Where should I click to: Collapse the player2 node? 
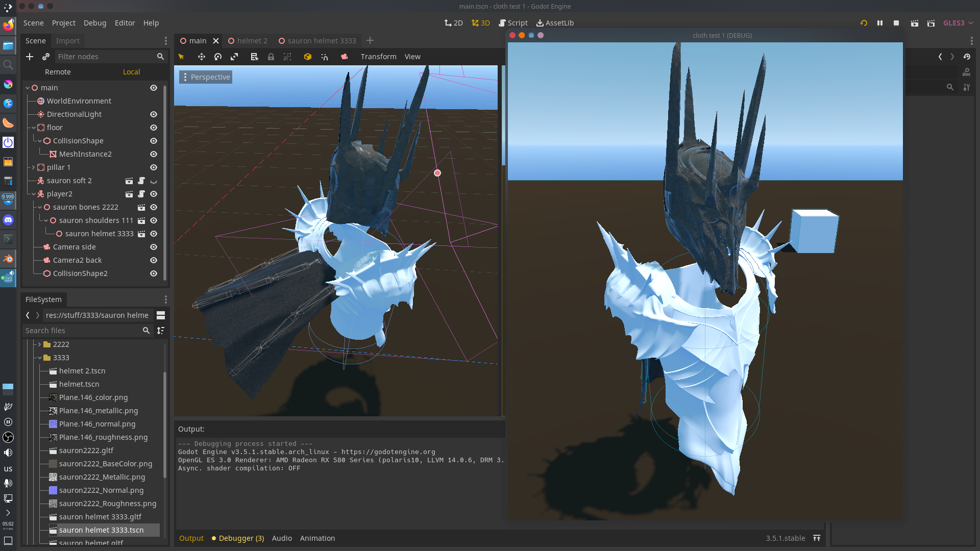click(34, 194)
